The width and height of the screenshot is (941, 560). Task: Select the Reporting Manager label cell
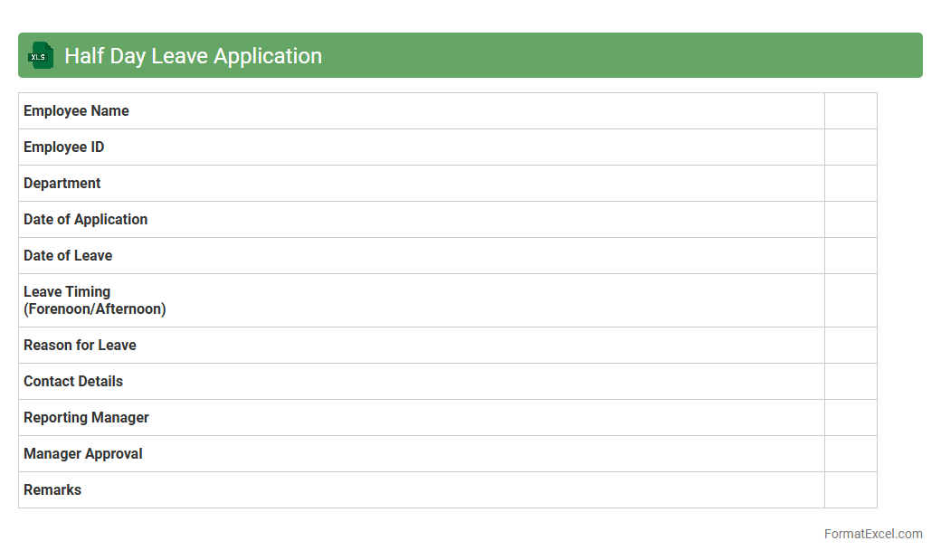[x=86, y=418]
